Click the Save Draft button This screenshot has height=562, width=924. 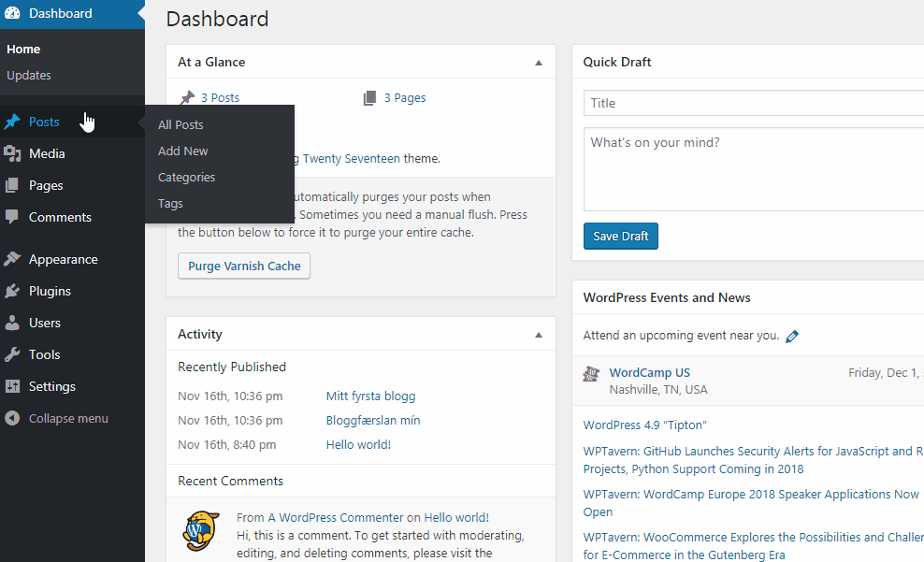[620, 236]
